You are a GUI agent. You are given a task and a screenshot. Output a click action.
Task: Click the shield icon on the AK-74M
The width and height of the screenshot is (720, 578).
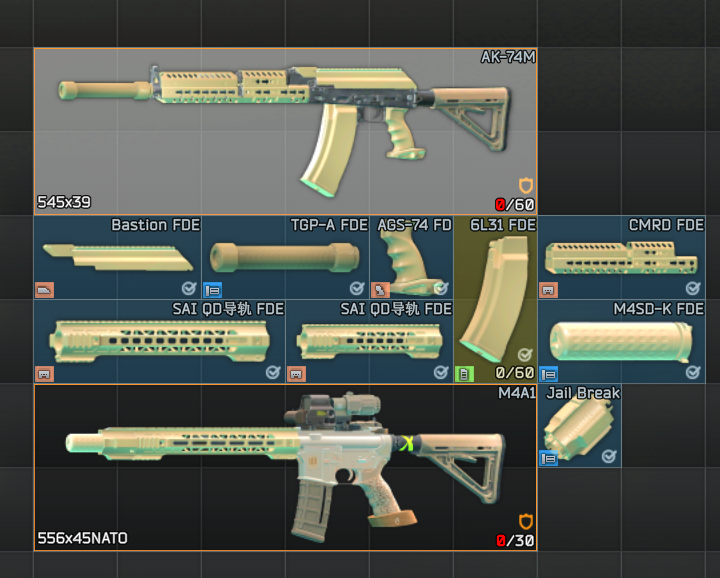click(x=526, y=186)
